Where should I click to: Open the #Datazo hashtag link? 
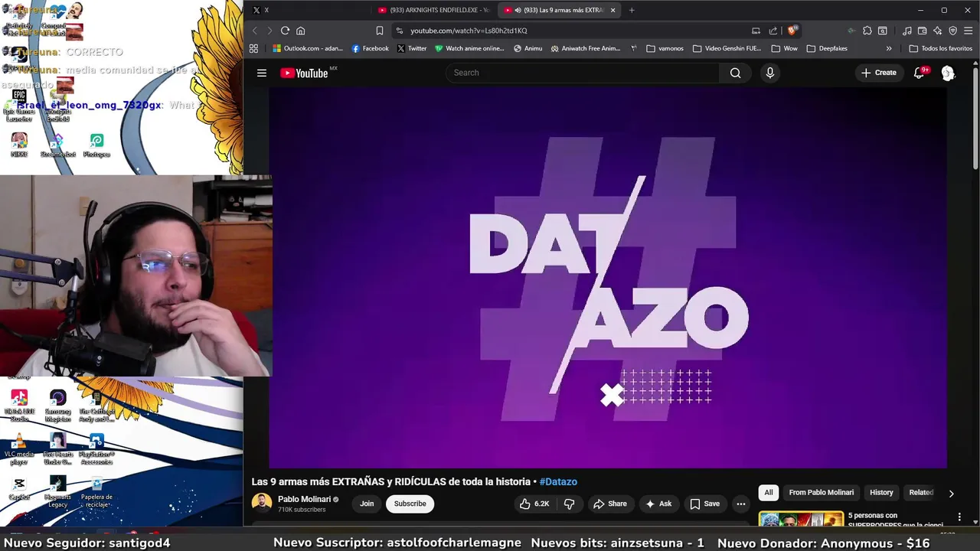coord(558,481)
